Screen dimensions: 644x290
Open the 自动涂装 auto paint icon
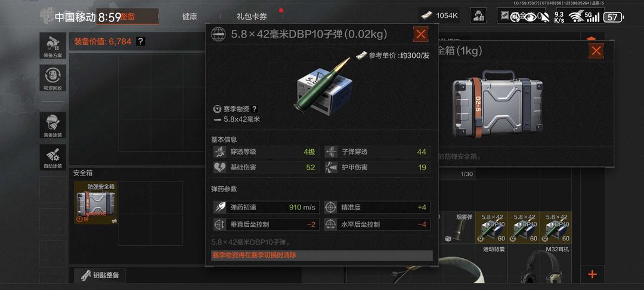tap(52, 158)
